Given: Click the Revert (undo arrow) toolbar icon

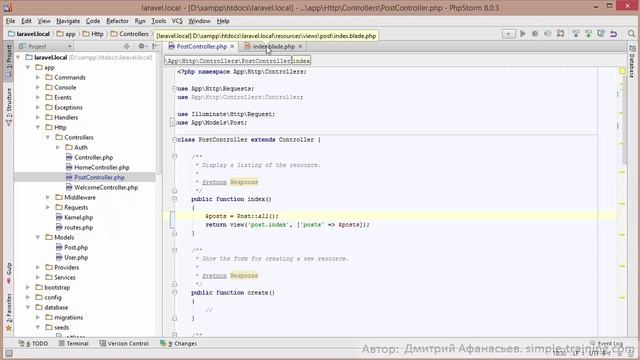Looking at the screenshot, I should (x=613, y=34).
